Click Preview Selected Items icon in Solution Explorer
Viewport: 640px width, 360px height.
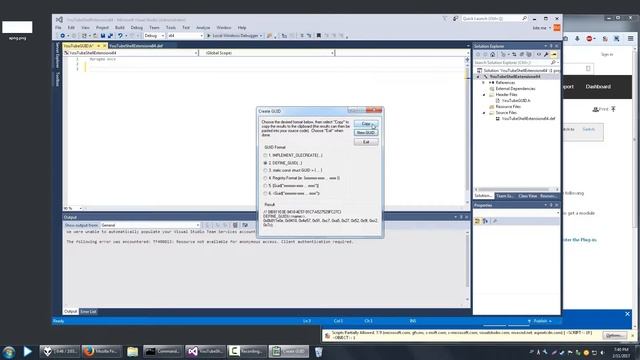(x=554, y=54)
